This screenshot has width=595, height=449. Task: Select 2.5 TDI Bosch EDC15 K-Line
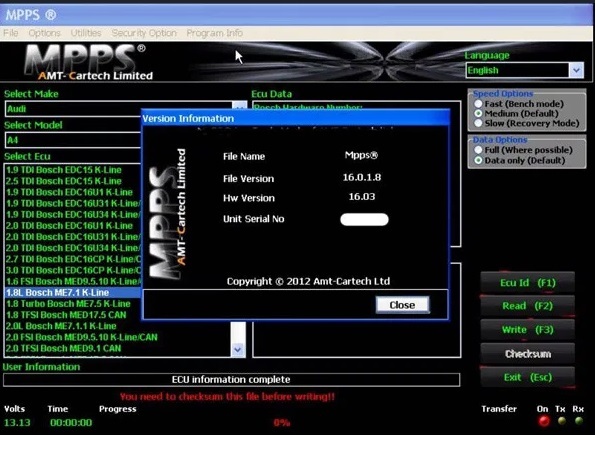point(64,181)
